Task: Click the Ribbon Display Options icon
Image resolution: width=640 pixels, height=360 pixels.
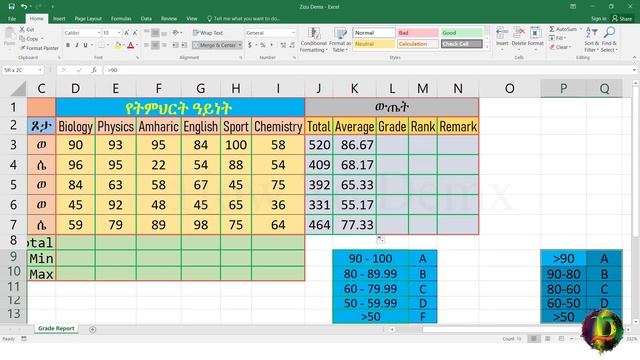Action: [573, 7]
